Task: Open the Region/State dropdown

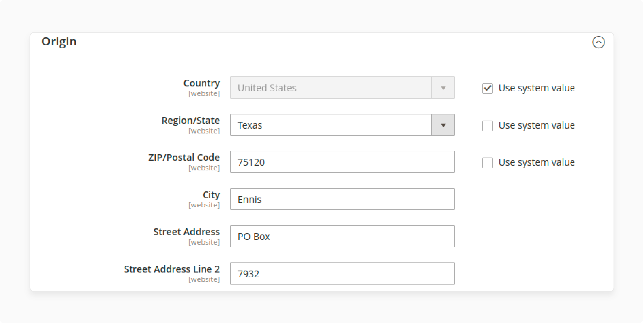Action: pyautogui.click(x=444, y=125)
